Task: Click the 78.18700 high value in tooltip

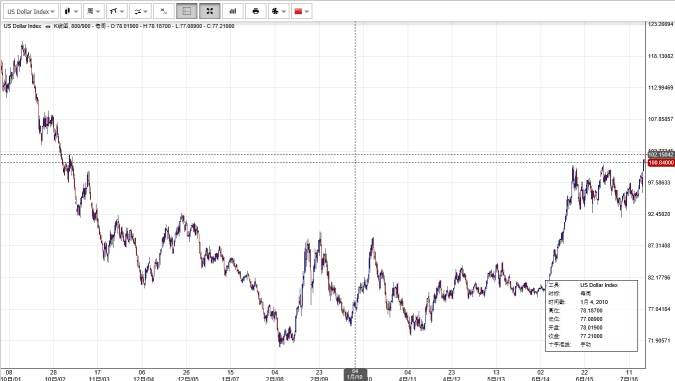Action: [591, 310]
